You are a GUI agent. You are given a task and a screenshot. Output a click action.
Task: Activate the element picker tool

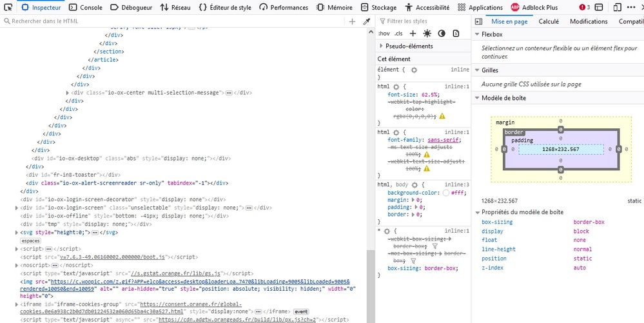(x=8, y=7)
